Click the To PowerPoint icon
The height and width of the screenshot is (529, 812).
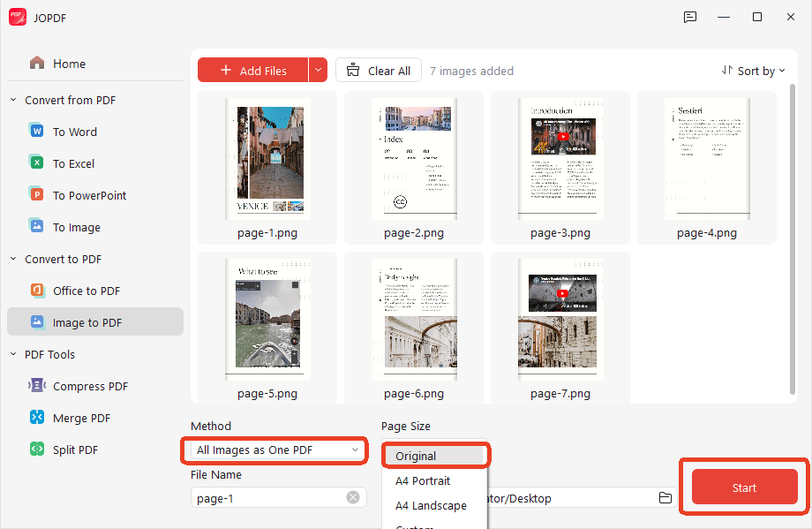[x=37, y=194]
